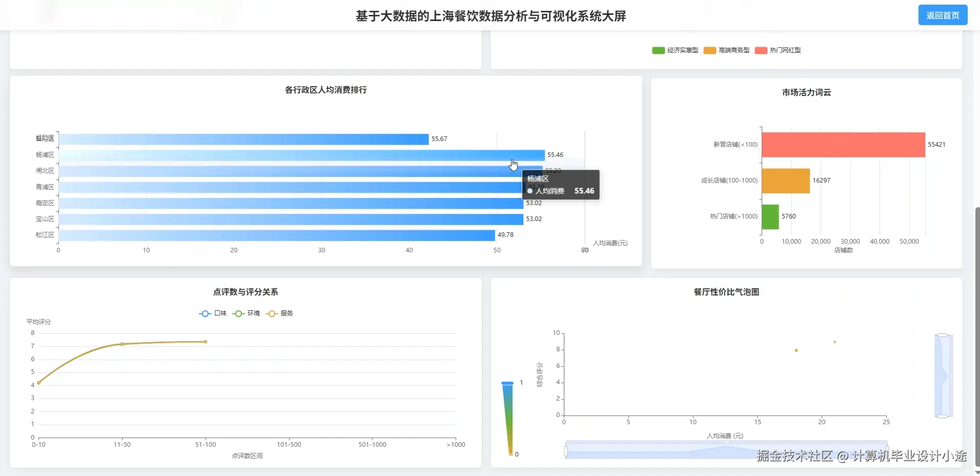The width and height of the screenshot is (980, 476).
Task: Click the >1000 axis label
Action: click(x=456, y=445)
